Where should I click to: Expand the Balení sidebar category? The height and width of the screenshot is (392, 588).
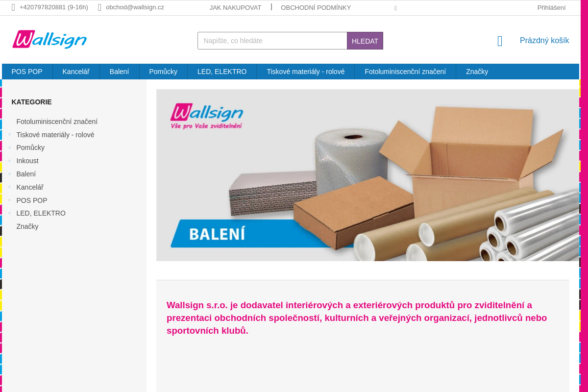9,174
